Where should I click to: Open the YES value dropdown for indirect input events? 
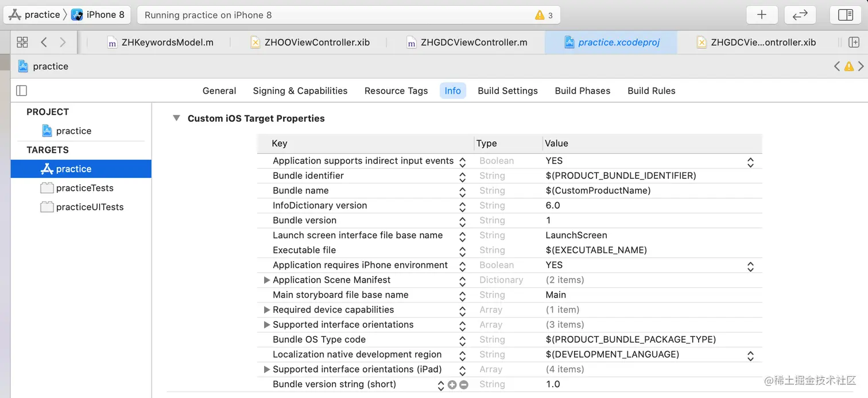(750, 162)
